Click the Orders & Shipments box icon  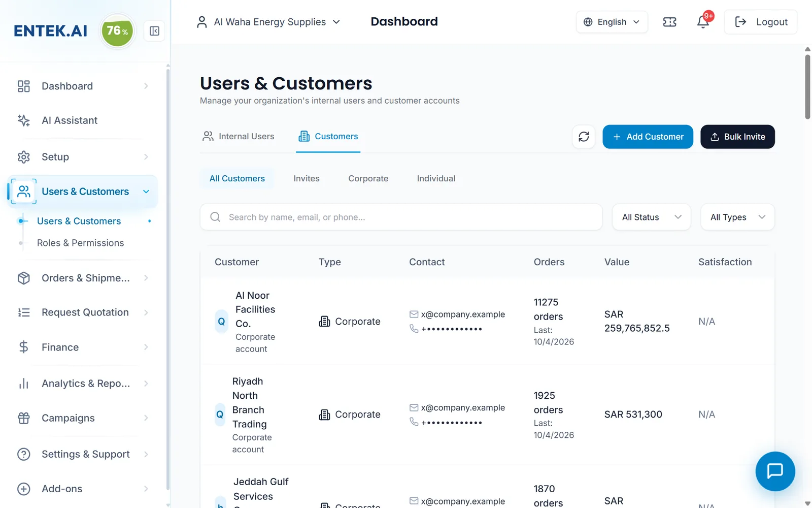click(24, 278)
